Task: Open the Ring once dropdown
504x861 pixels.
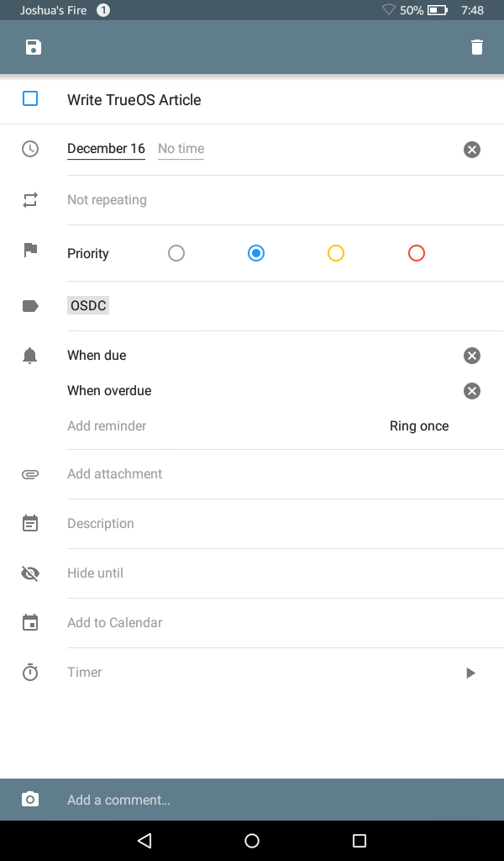Action: pyautogui.click(x=419, y=425)
